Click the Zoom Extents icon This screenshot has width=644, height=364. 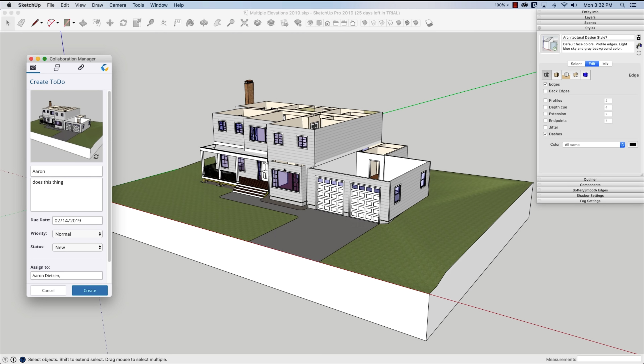tap(244, 23)
